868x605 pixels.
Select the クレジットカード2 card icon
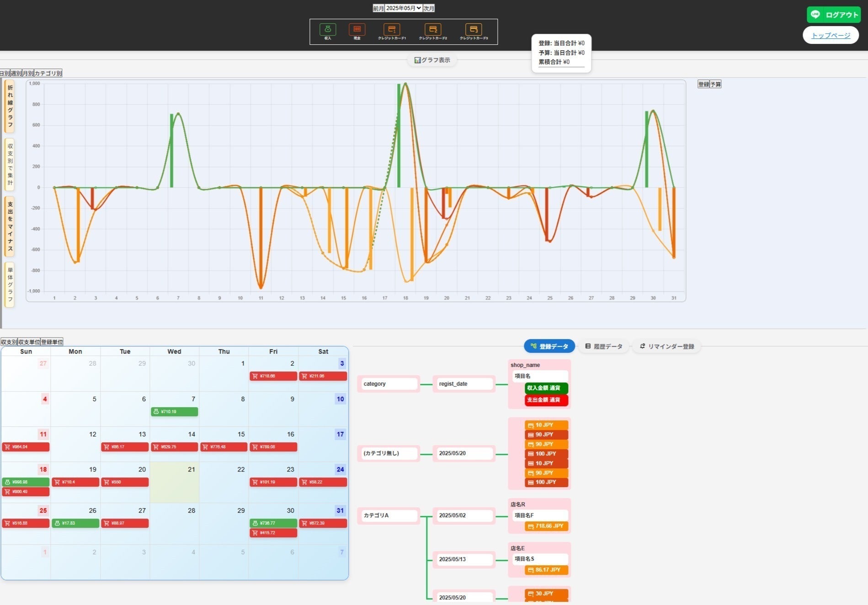[x=433, y=29]
